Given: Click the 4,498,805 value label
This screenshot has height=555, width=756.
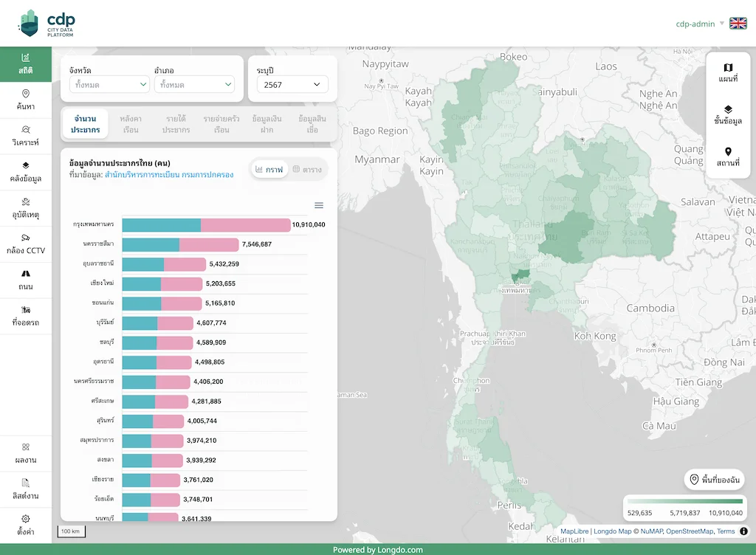Looking at the screenshot, I should pyautogui.click(x=210, y=362).
